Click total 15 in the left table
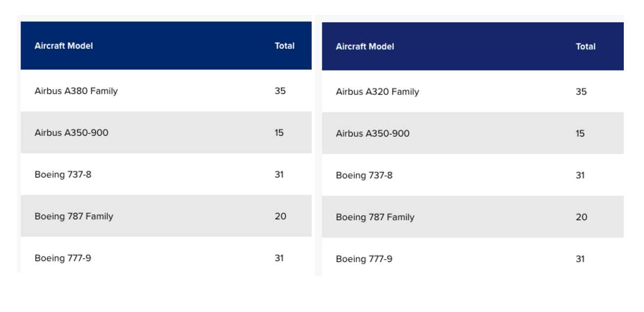This screenshot has width=644, height=312. pyautogui.click(x=279, y=133)
